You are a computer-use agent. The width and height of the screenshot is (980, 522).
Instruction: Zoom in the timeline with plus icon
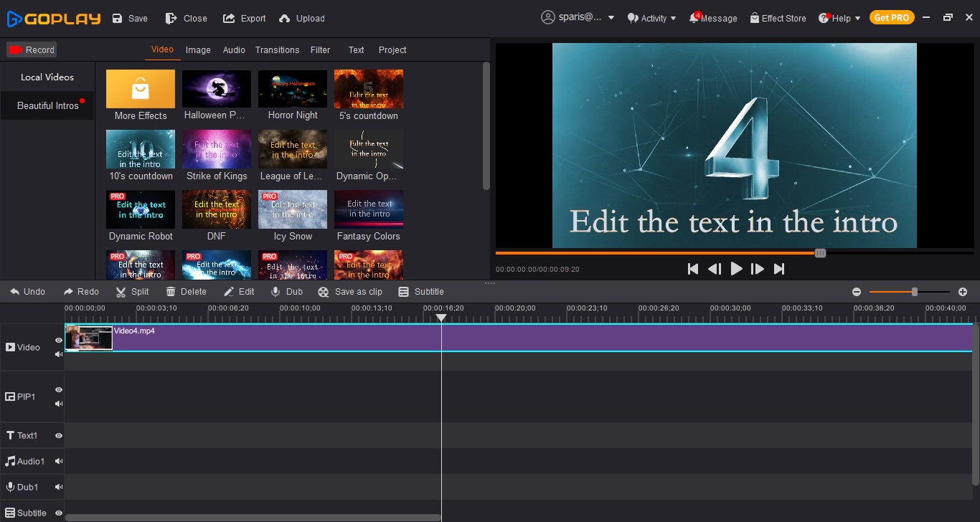(x=963, y=292)
